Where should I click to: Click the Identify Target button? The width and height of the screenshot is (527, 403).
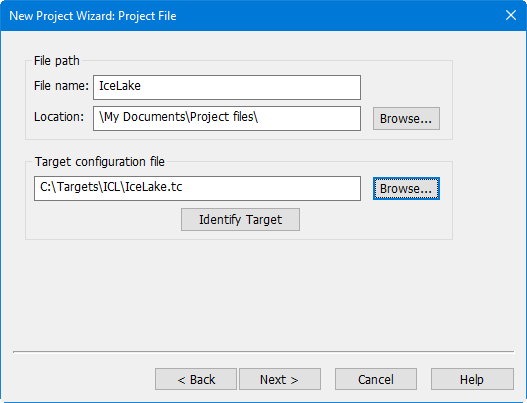pyautogui.click(x=240, y=219)
